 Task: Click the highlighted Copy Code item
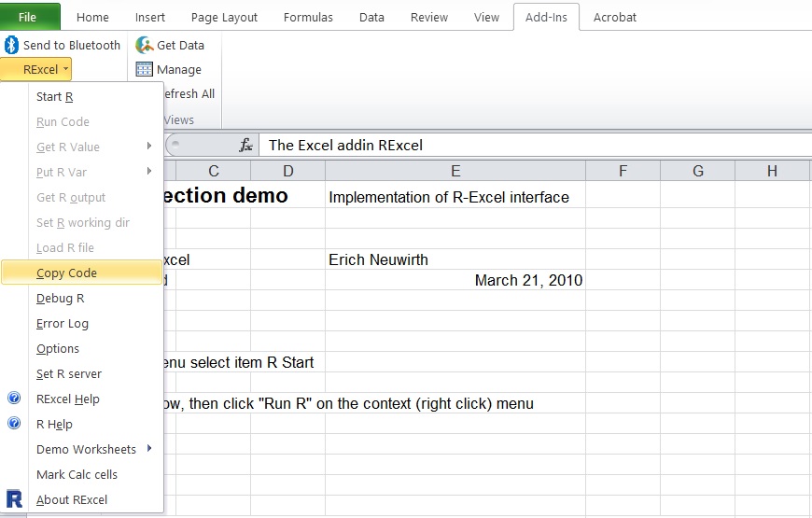click(82, 273)
